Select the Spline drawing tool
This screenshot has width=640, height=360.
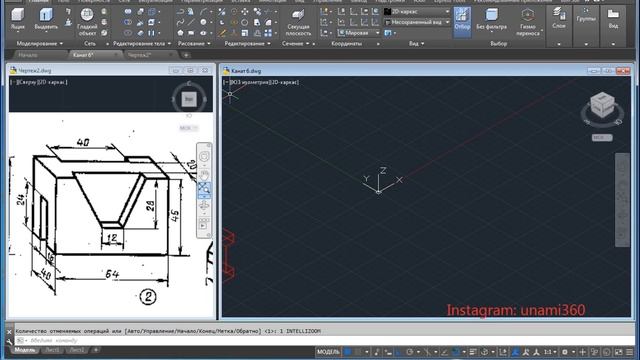click(180, 22)
